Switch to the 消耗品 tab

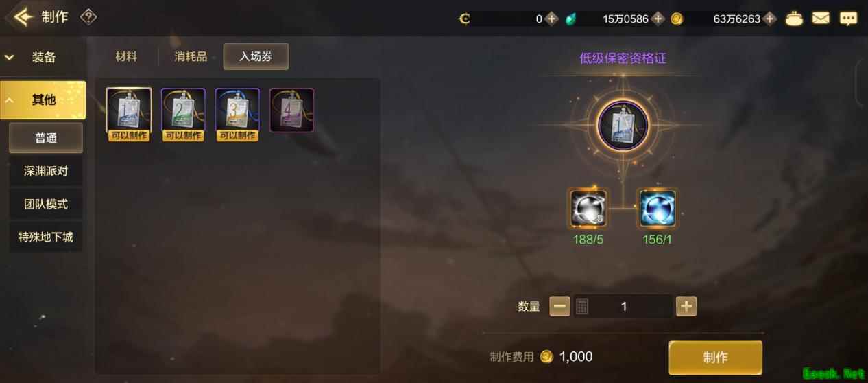tap(191, 57)
